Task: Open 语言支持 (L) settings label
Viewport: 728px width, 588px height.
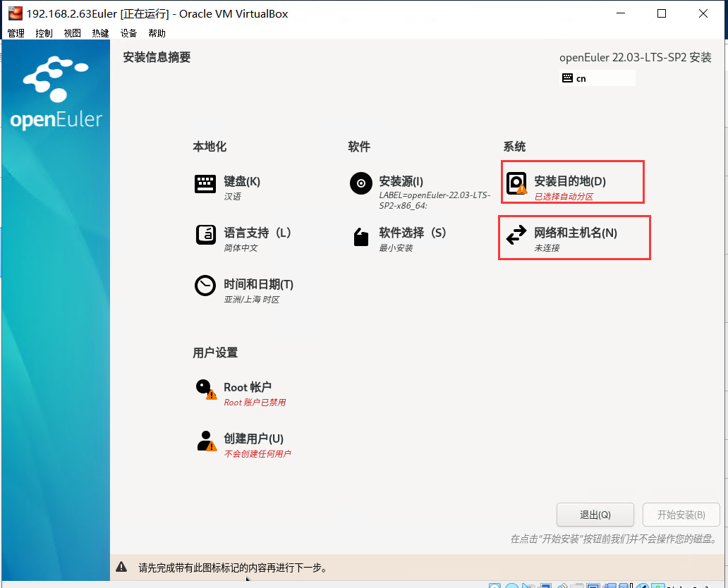Action: (257, 233)
